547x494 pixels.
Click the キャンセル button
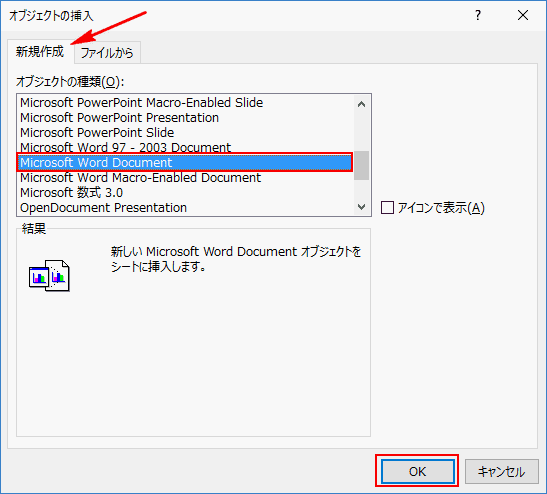tap(501, 472)
